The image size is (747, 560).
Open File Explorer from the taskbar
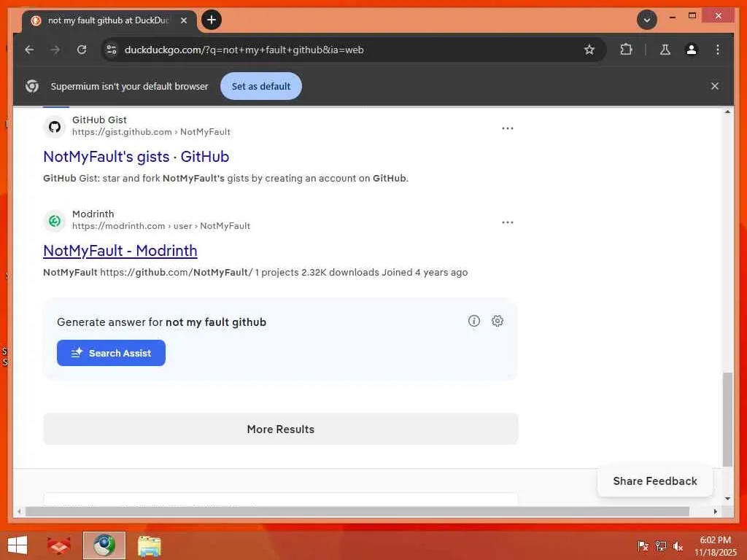point(150,545)
